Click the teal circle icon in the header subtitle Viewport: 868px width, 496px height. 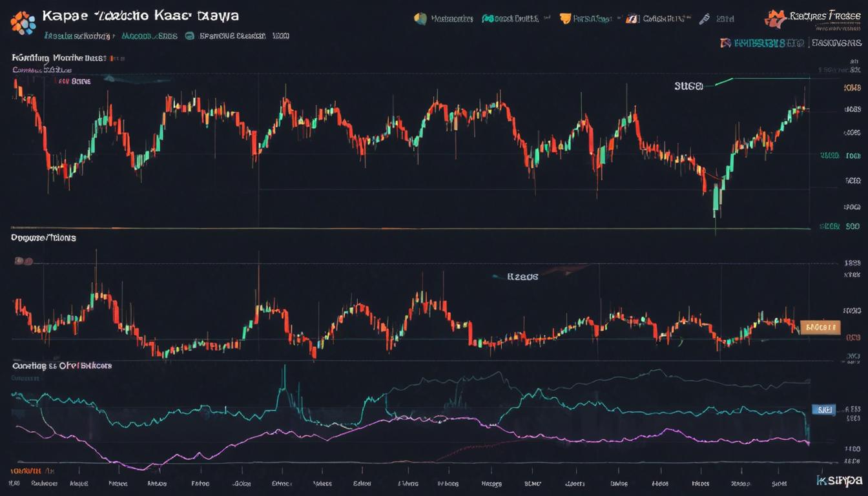(189, 36)
